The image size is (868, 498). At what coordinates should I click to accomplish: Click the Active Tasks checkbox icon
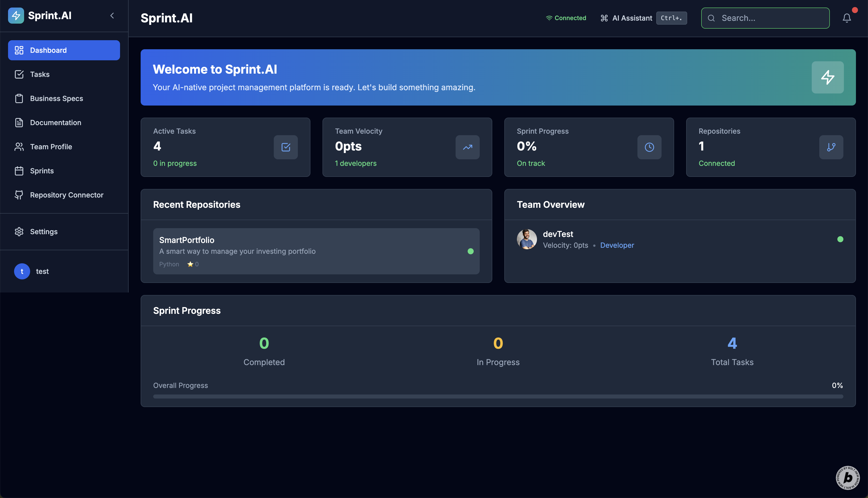(286, 147)
